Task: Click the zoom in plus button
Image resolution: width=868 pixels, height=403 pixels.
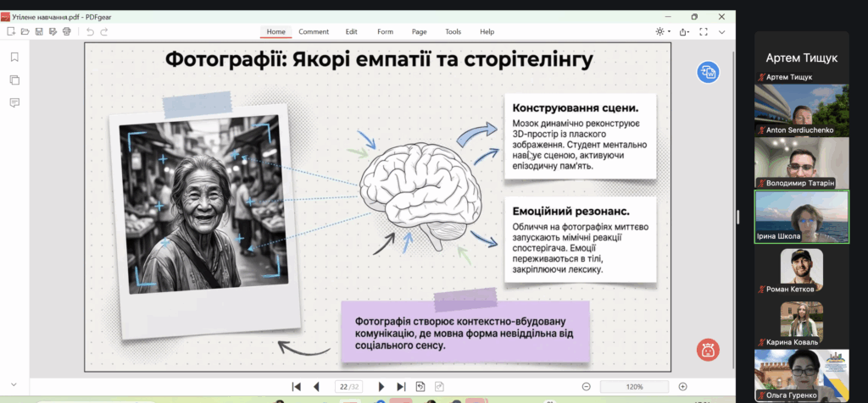Action: (x=682, y=386)
